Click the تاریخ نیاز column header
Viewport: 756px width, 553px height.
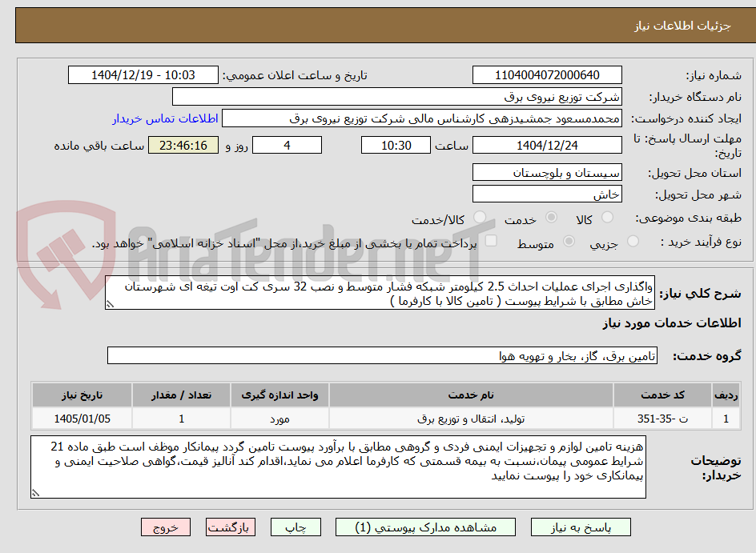point(82,395)
